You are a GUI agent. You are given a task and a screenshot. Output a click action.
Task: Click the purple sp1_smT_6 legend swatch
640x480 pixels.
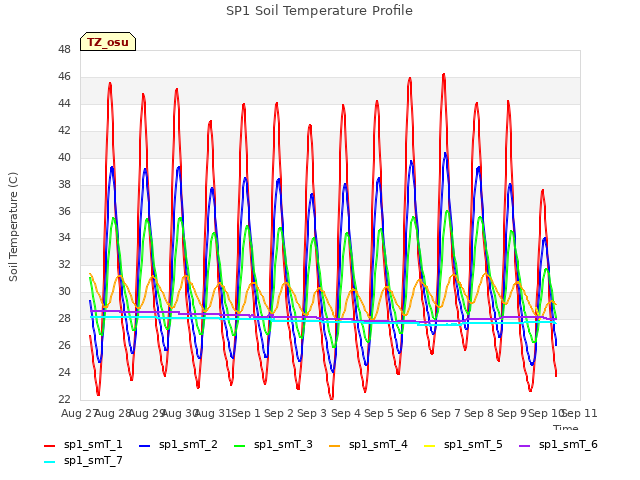pos(524,446)
